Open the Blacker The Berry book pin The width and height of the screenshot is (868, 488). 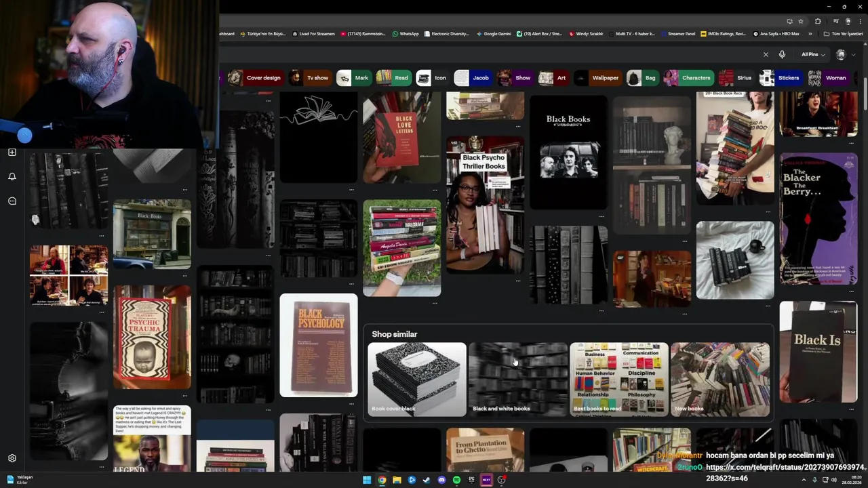click(818, 218)
